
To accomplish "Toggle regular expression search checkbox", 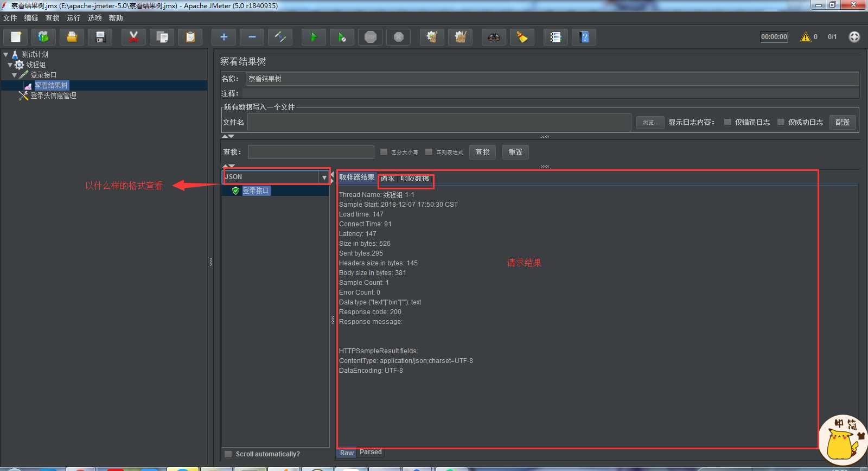I will click(x=429, y=152).
